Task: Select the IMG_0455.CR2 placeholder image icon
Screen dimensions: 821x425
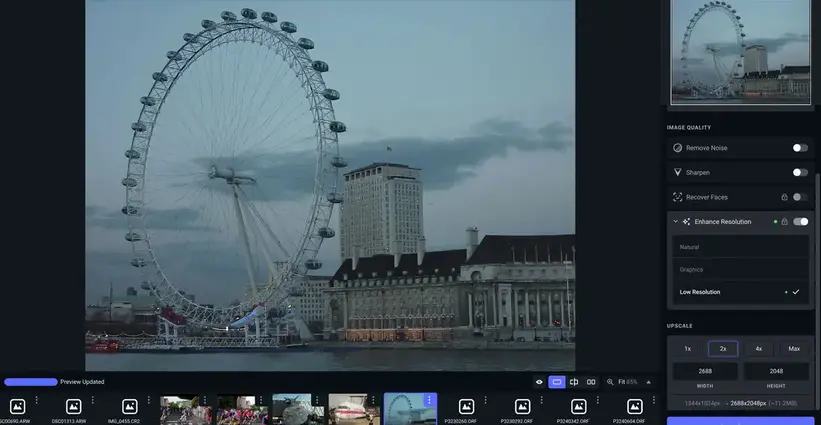Action: pos(129,407)
